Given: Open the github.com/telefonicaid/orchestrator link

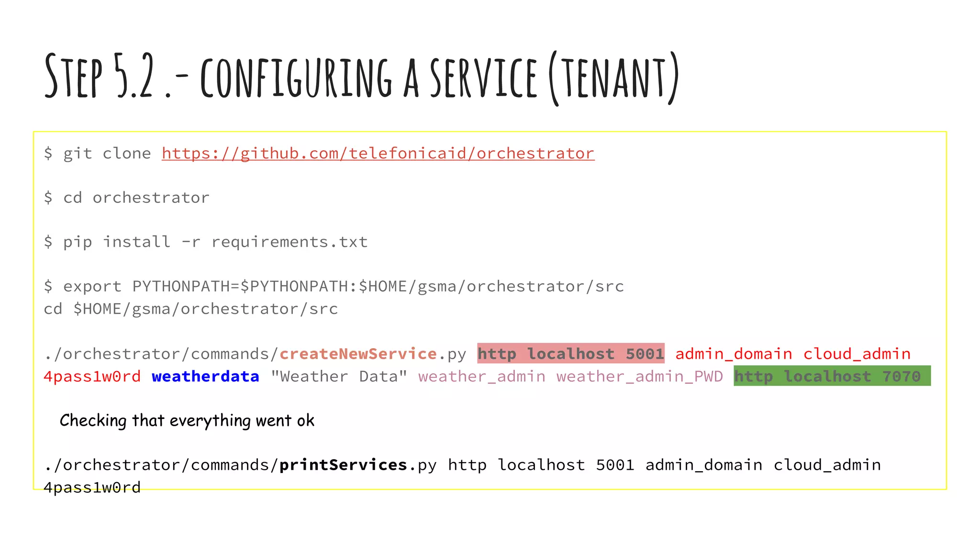Looking at the screenshot, I should coord(378,154).
